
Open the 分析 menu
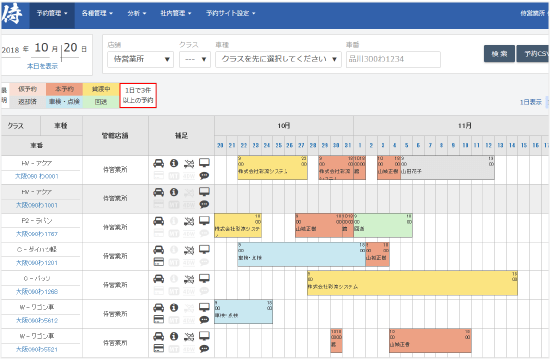click(136, 13)
